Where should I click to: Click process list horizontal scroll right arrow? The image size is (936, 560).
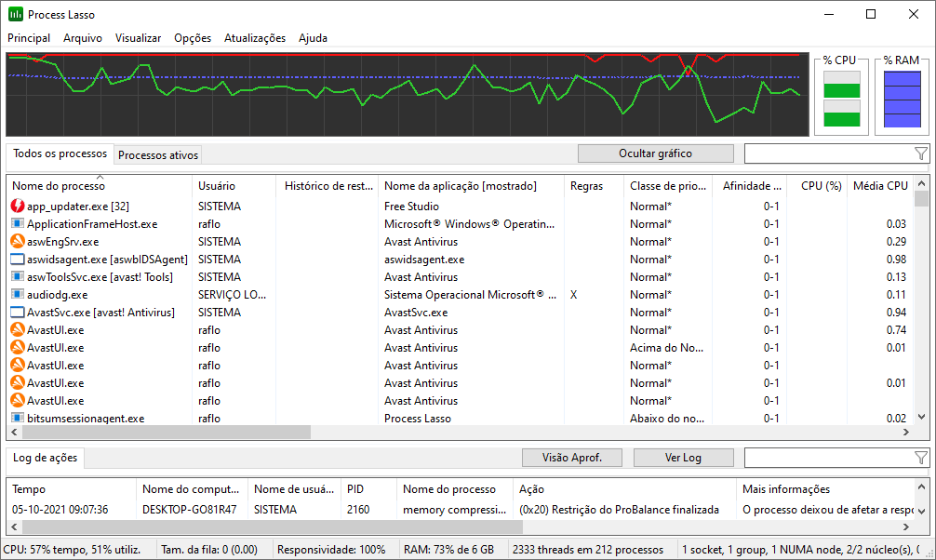905,432
